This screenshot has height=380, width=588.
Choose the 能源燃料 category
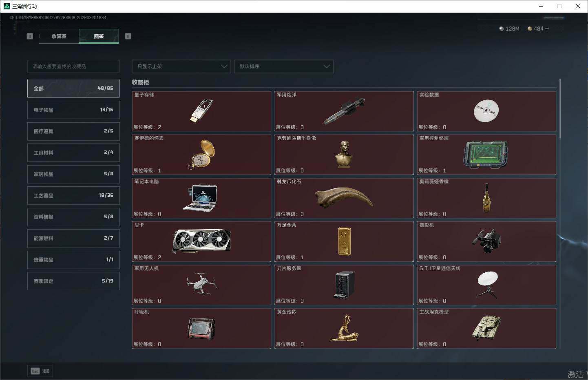click(73, 238)
